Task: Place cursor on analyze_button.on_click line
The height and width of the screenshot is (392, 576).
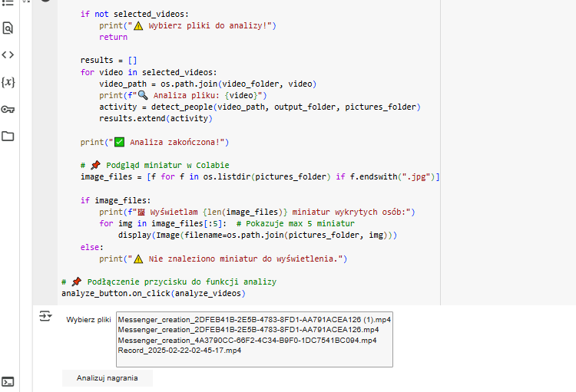Action: point(153,293)
